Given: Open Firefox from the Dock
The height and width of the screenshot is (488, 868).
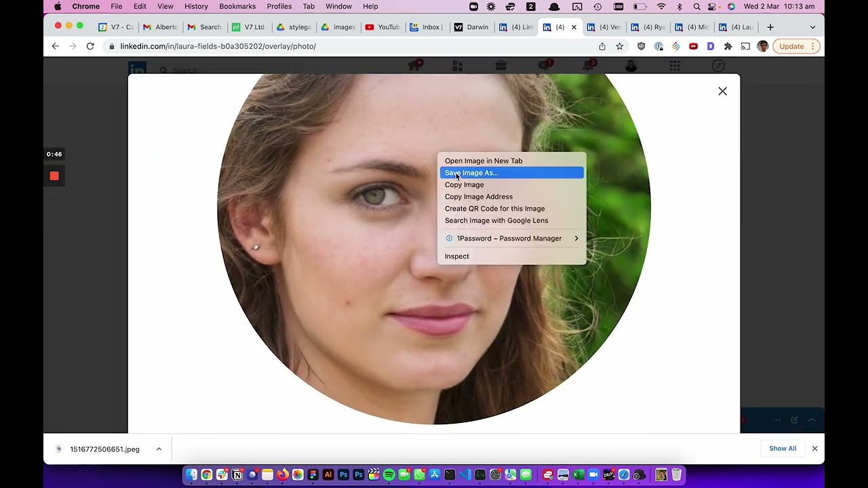Looking at the screenshot, I should [x=284, y=474].
